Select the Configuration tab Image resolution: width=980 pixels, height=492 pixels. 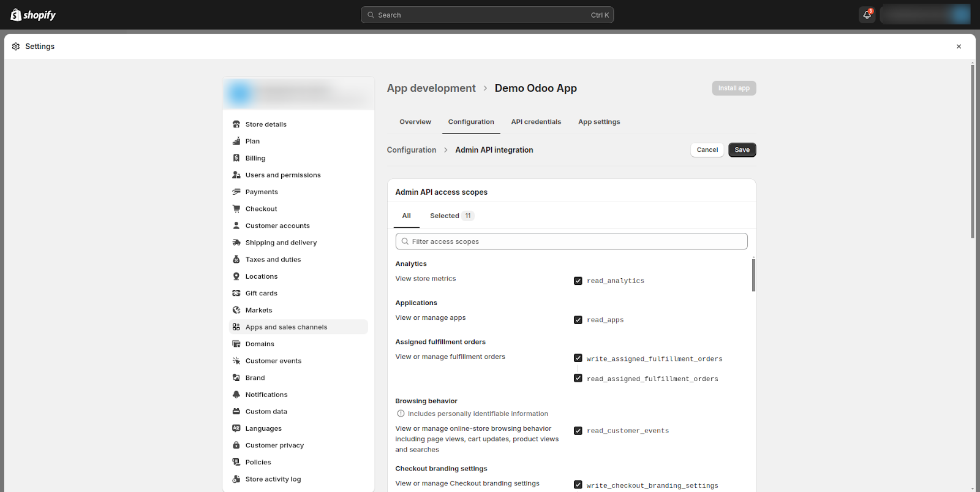click(471, 122)
